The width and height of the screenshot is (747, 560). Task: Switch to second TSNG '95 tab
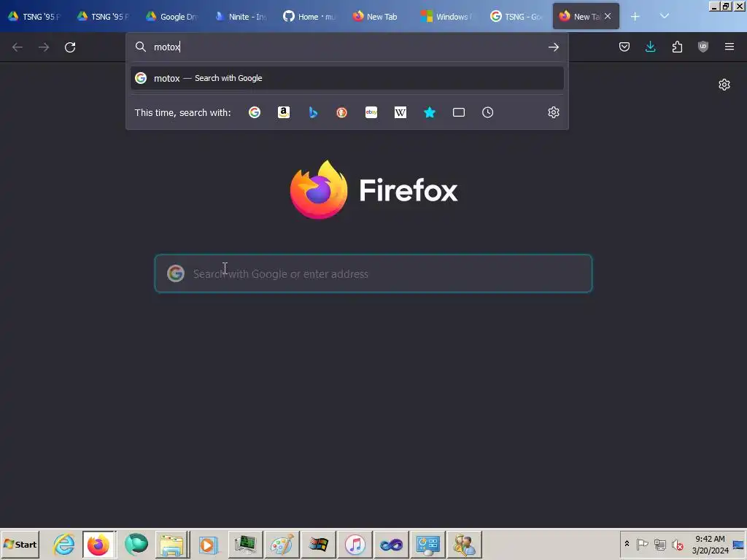pyautogui.click(x=103, y=17)
